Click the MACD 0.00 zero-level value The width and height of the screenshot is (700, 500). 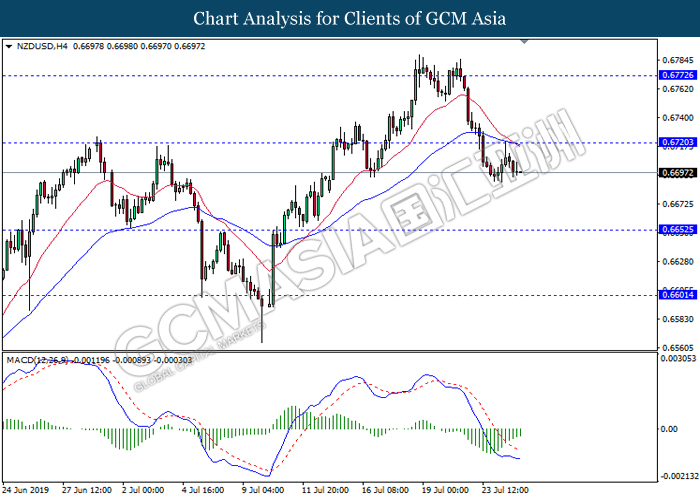[669, 429]
